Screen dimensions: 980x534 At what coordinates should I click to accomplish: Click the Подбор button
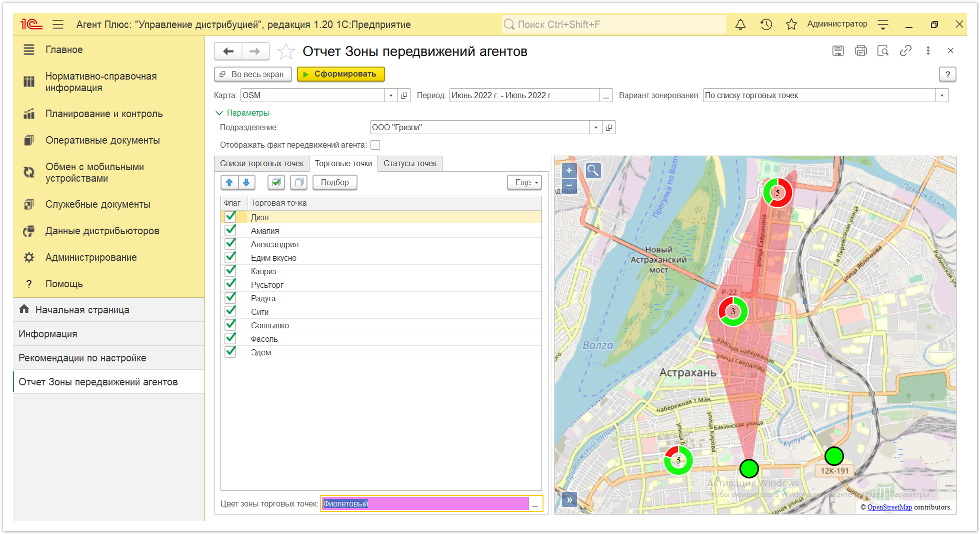coord(334,182)
